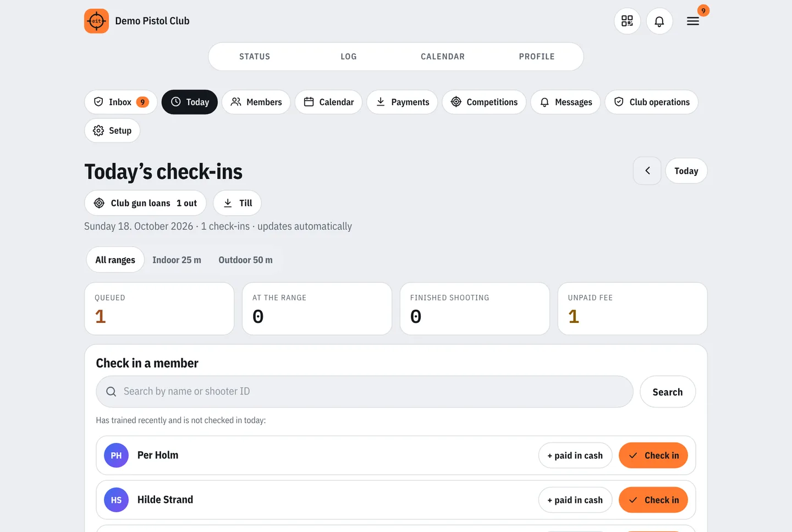Switch to the PROFILE tab
792x532 pixels.
[537, 57]
